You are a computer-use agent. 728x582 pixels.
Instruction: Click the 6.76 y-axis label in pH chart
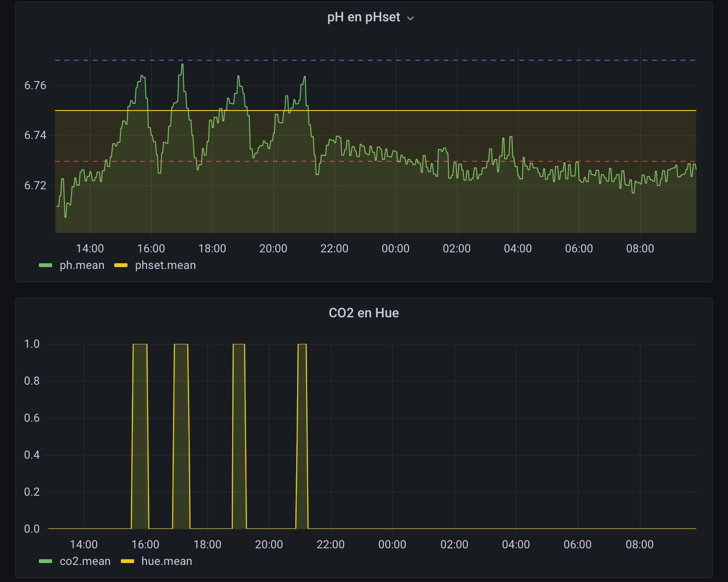pyautogui.click(x=36, y=85)
